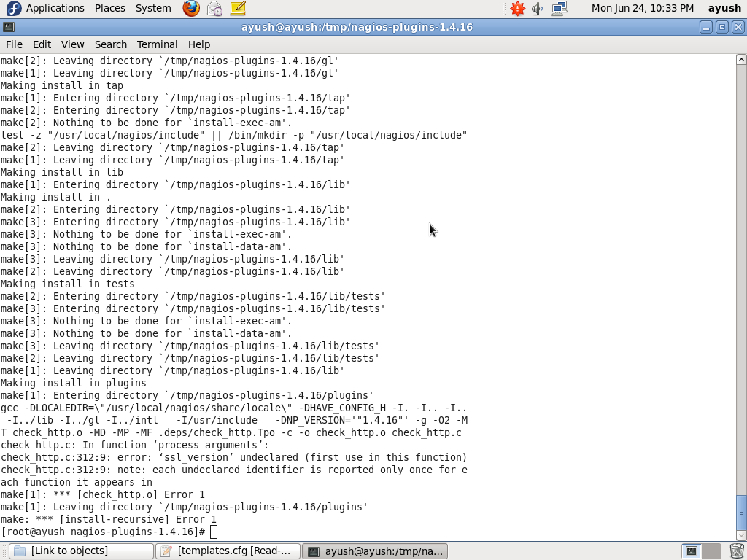
Task: Click the network connection icon
Action: 560,9
